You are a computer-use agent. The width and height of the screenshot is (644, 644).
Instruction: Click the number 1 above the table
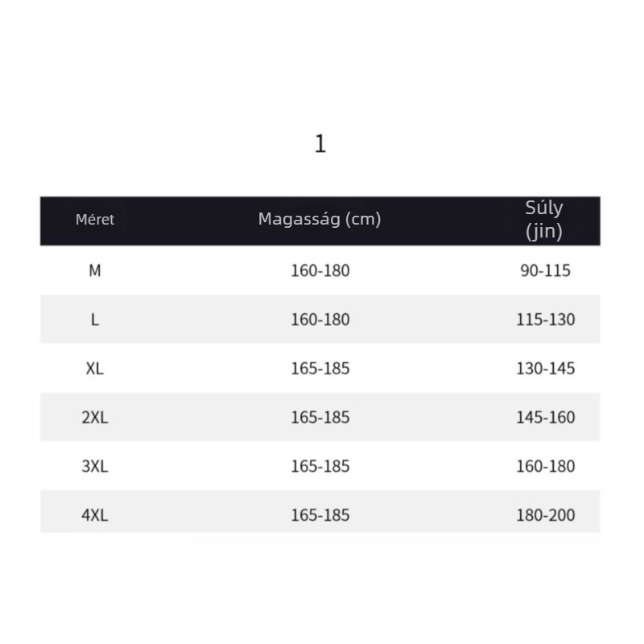(x=320, y=144)
